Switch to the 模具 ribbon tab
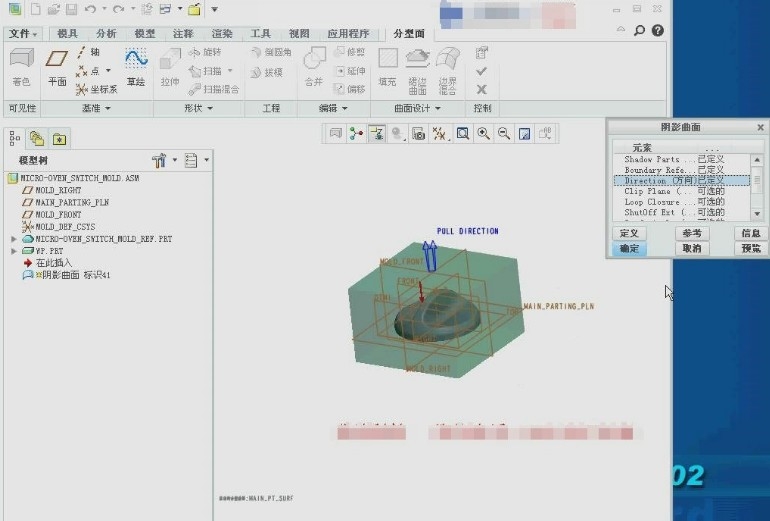770x521 pixels. click(x=67, y=34)
